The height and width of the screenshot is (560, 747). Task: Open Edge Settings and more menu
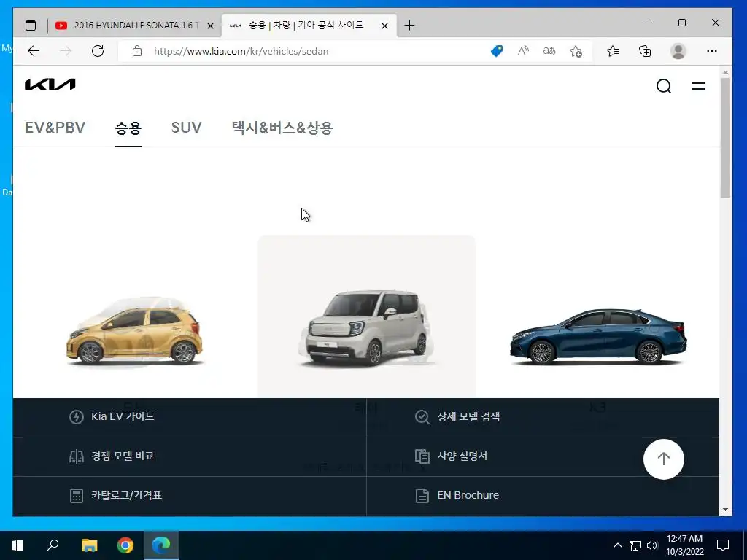click(x=712, y=51)
